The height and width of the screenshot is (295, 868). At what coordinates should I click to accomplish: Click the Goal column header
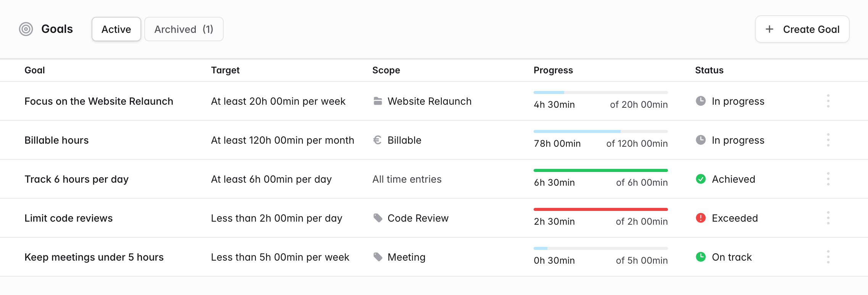click(35, 70)
